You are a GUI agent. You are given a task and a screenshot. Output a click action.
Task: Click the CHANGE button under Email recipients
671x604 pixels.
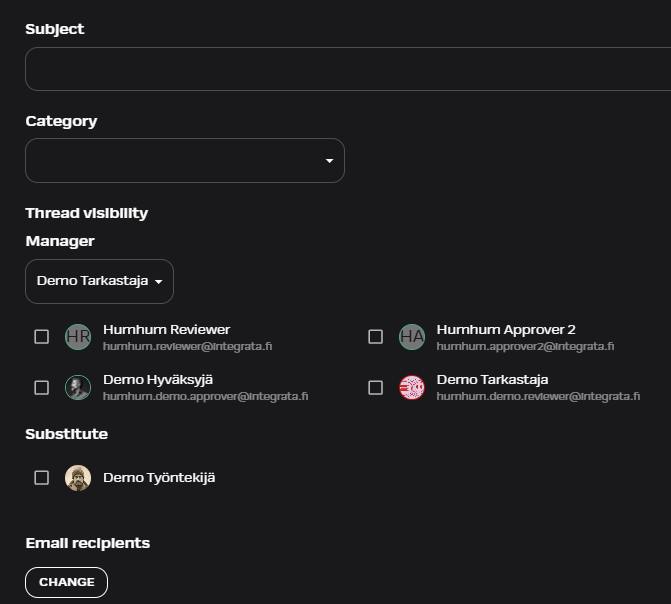[x=66, y=582]
